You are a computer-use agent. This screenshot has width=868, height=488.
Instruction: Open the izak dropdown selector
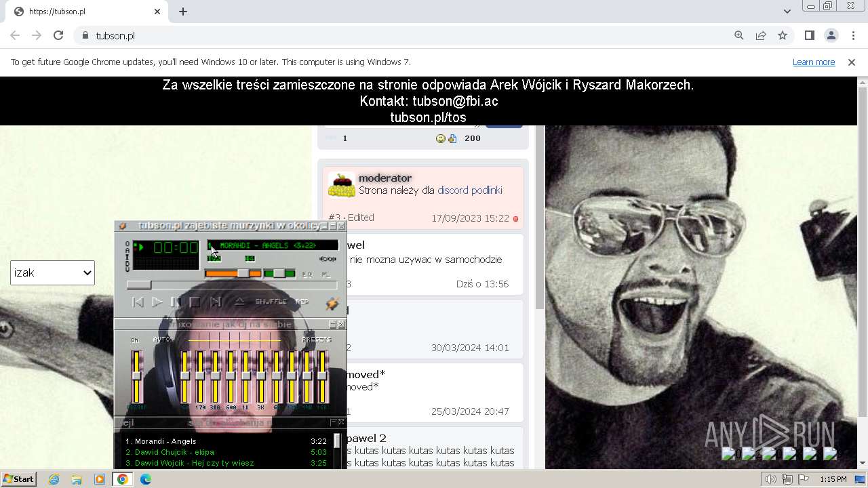pyautogui.click(x=52, y=272)
